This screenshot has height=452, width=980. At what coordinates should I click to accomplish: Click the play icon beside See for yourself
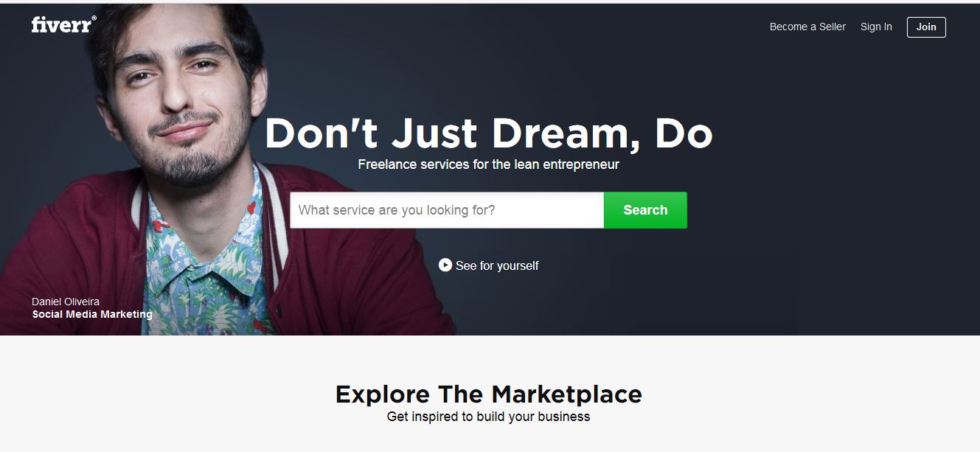445,265
